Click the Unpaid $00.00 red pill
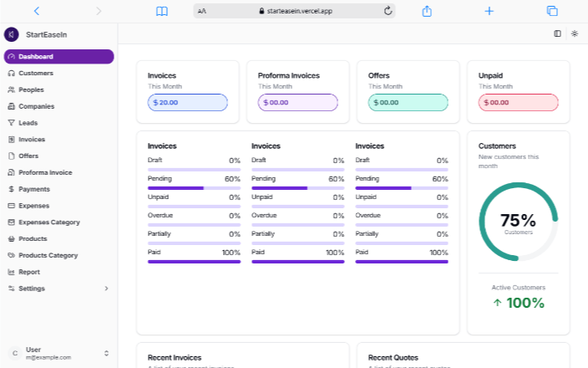This screenshot has width=588, height=368. (518, 102)
